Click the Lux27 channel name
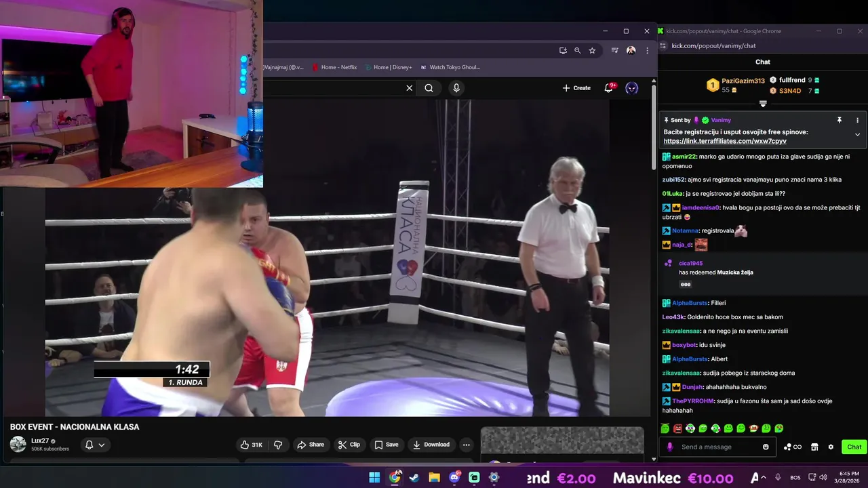868x488 pixels. (x=41, y=441)
